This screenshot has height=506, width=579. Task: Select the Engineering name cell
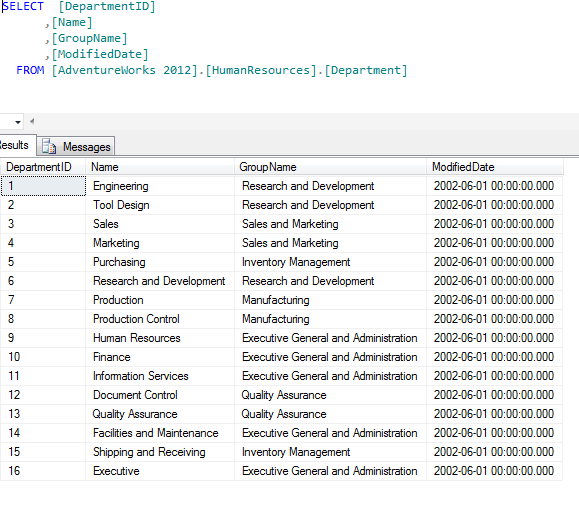click(160, 186)
